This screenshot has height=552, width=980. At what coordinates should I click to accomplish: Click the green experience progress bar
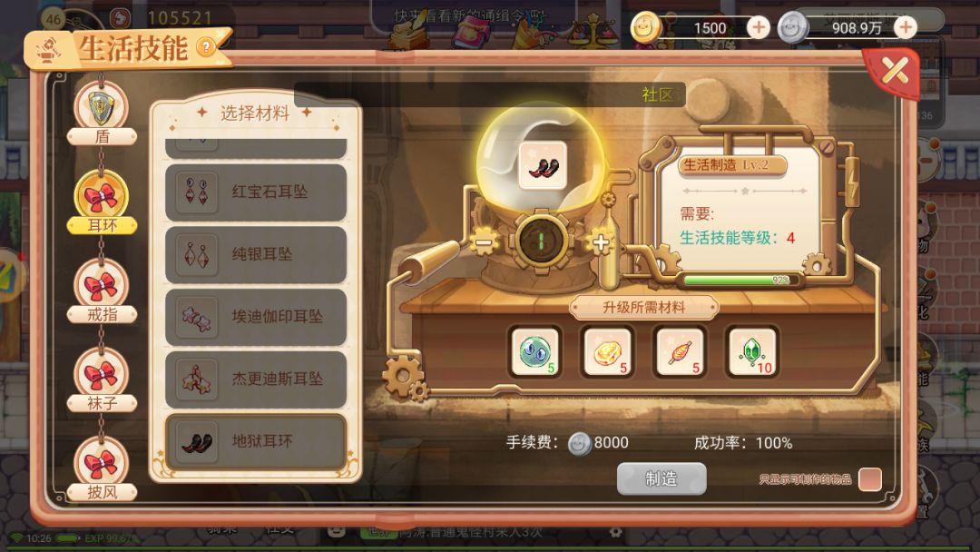(738, 280)
